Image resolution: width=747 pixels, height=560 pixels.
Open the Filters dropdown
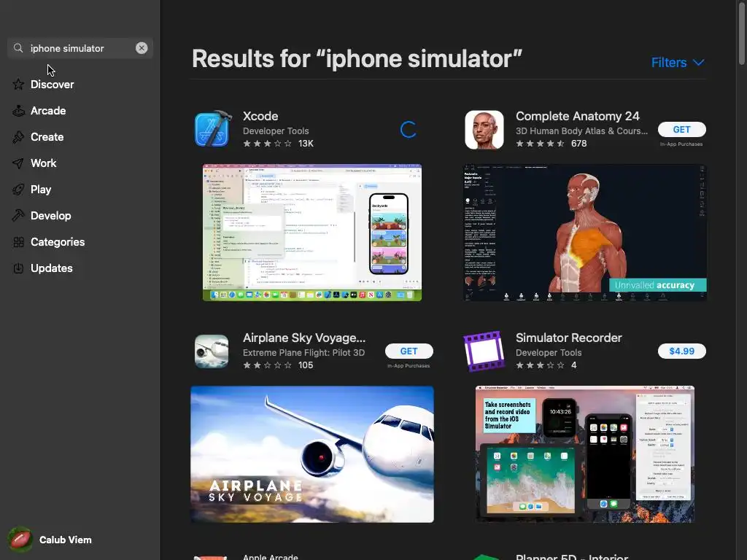(678, 63)
